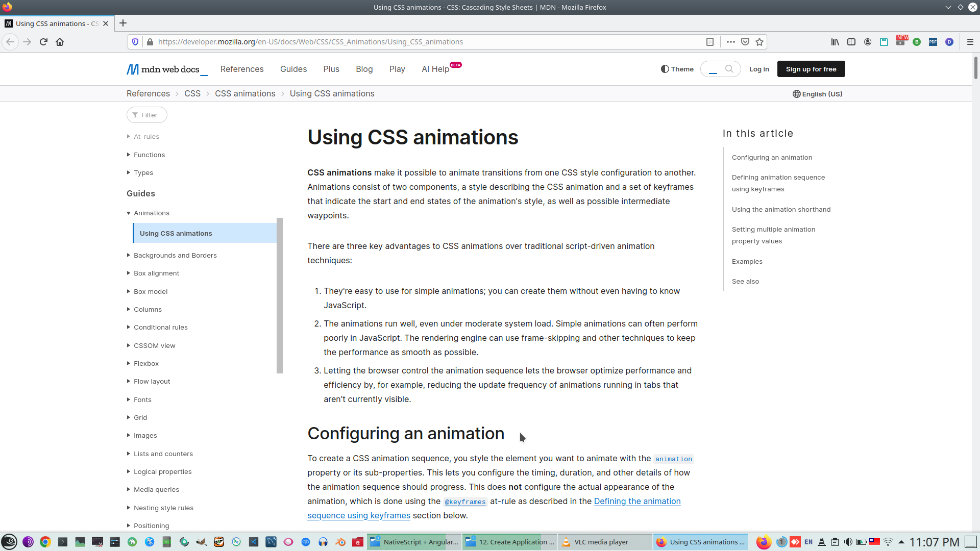The height and width of the screenshot is (551, 980).
Task: Click the Reader View icon in address bar
Action: [709, 42]
